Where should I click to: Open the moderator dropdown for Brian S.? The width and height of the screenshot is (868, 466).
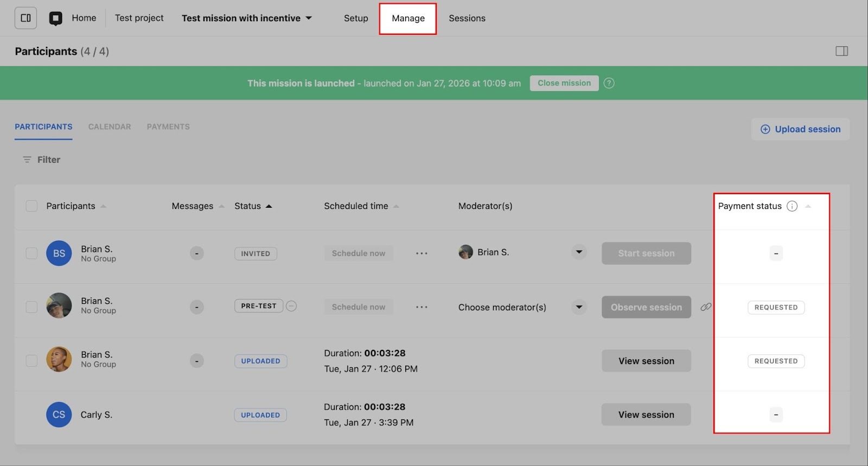[579, 252]
